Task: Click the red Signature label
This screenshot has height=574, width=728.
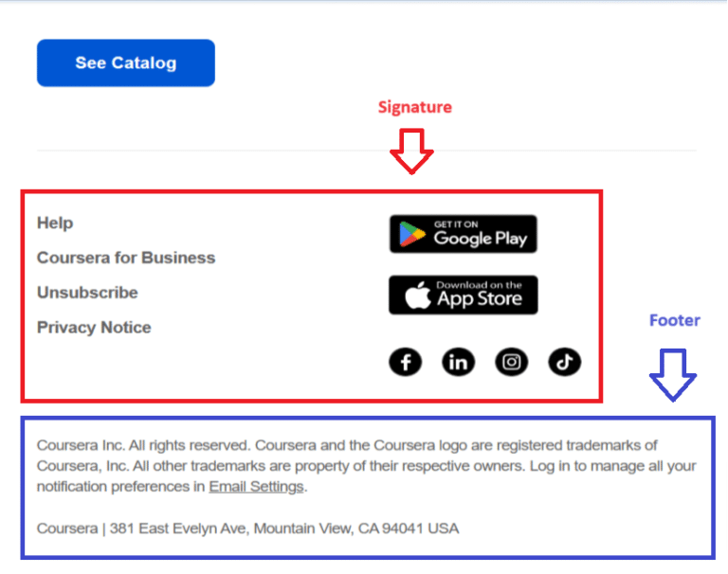Action: [414, 107]
